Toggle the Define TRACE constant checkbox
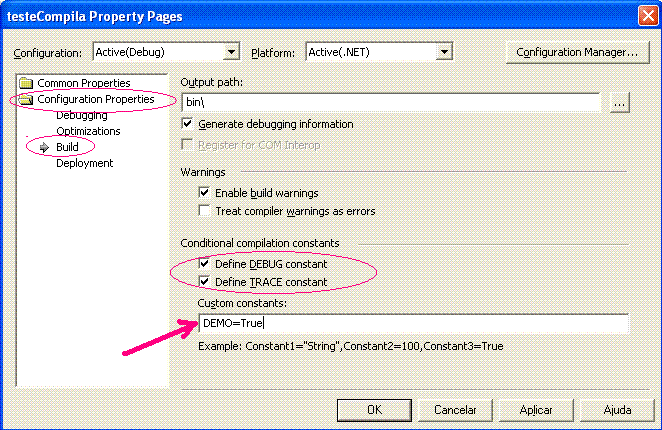662x430 pixels. [x=204, y=282]
